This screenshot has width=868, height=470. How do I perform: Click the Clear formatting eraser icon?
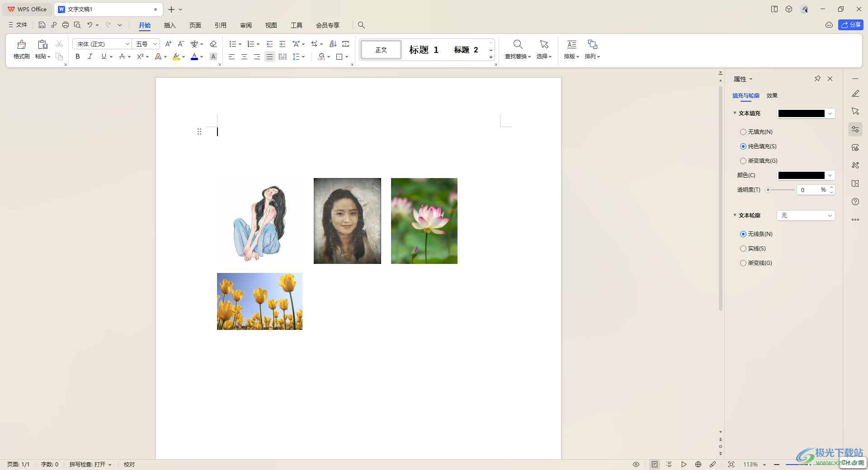click(x=213, y=44)
